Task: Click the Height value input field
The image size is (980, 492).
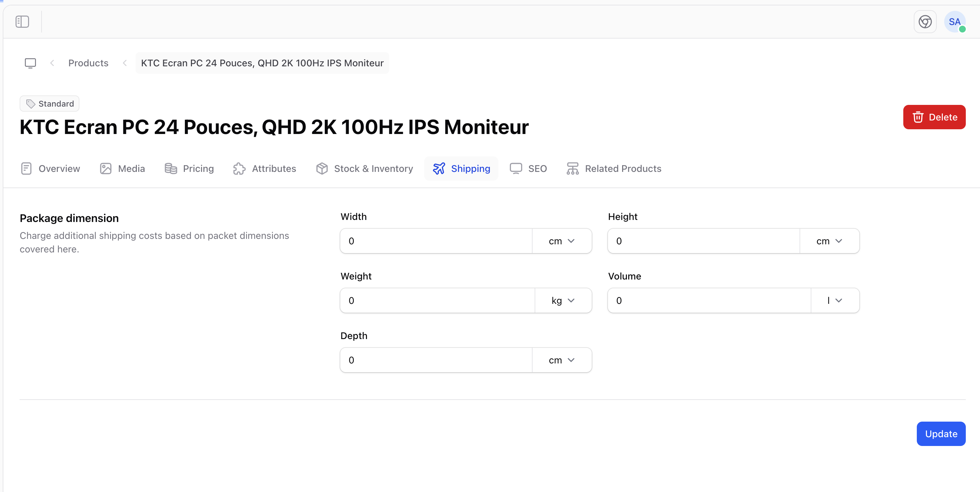Action: pyautogui.click(x=704, y=241)
